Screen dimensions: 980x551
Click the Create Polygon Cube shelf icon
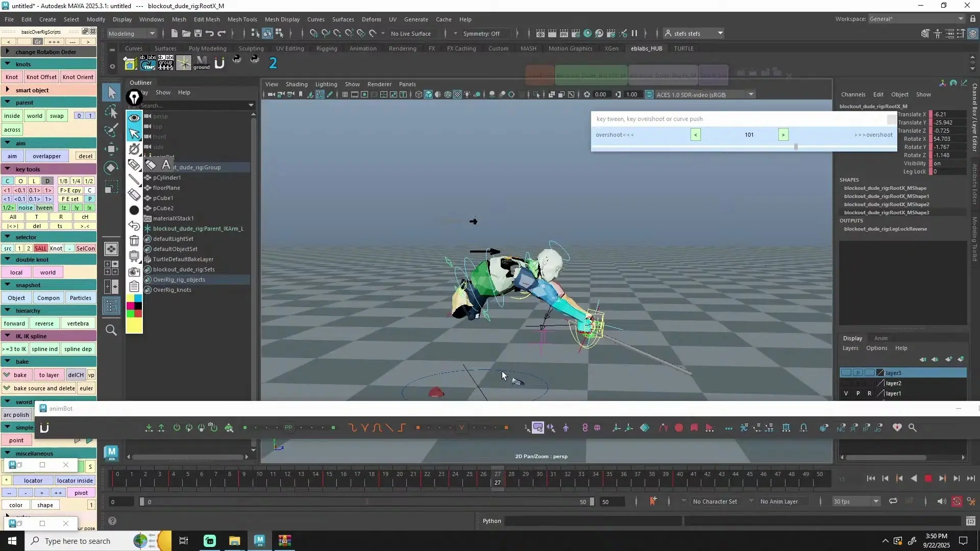tap(129, 63)
